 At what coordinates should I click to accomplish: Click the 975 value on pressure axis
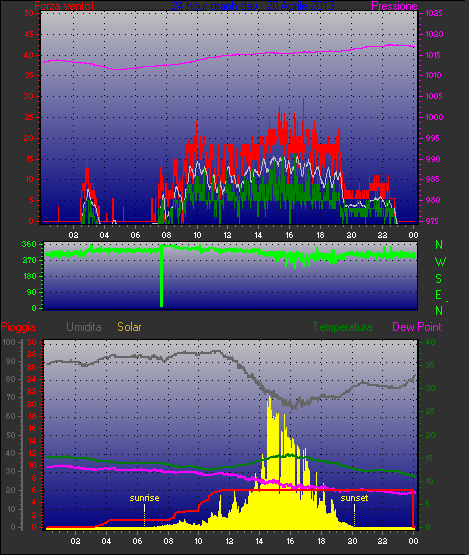[x=432, y=221]
